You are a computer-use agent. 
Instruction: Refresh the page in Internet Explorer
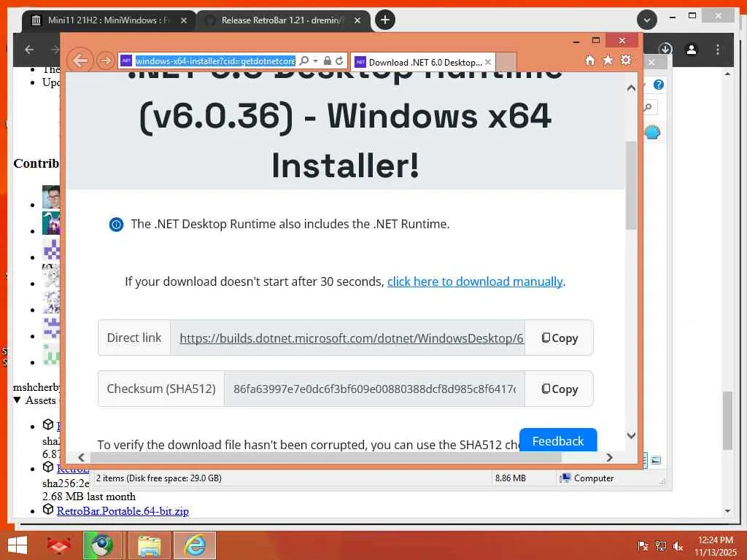point(339,61)
